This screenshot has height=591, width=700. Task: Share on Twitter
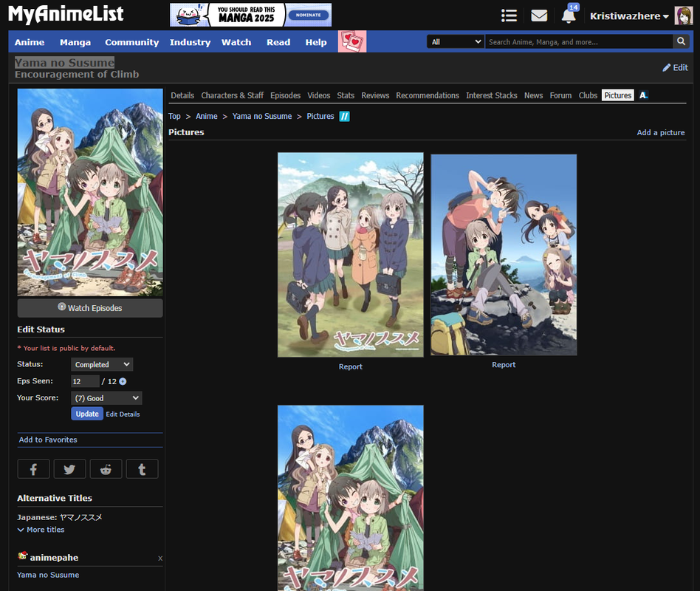[x=69, y=469]
